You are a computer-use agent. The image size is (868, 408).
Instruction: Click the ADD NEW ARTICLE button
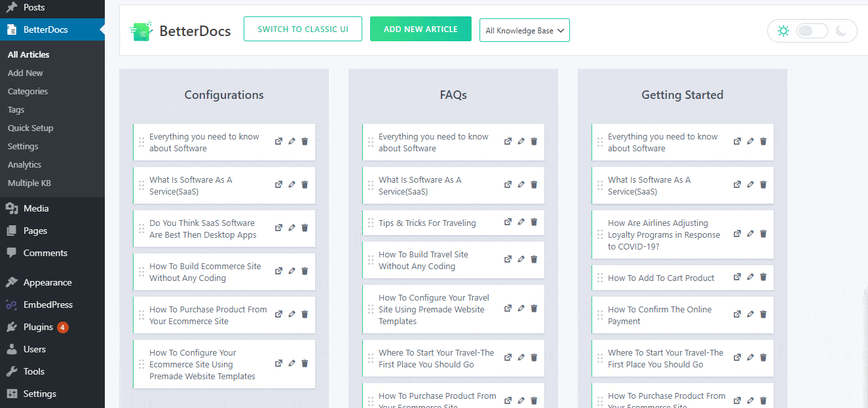coord(421,29)
